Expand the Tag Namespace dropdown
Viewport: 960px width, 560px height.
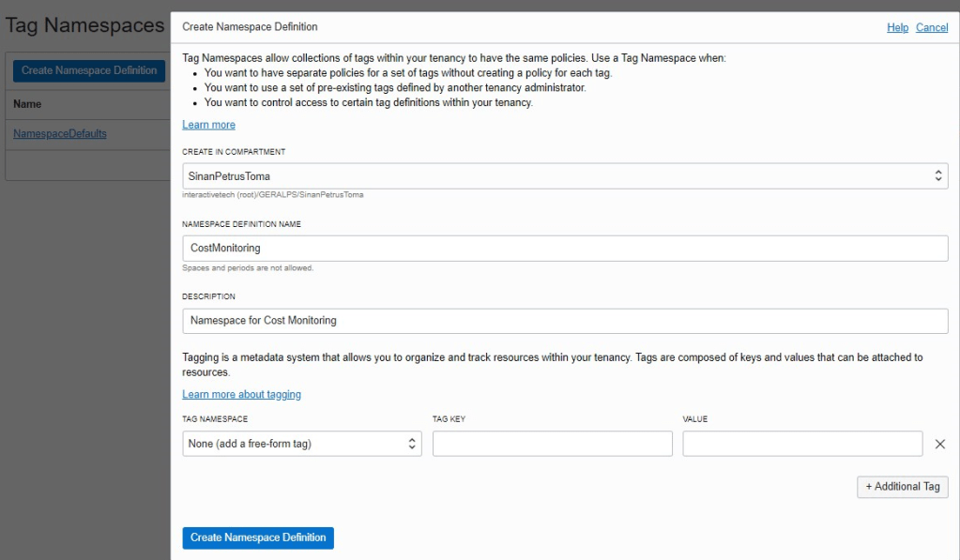[301, 444]
